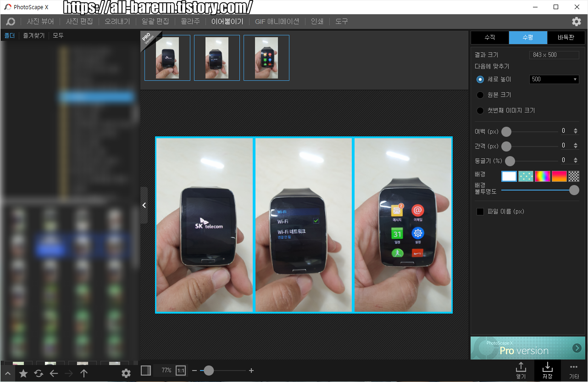This screenshot has height=382, width=588.
Task: Select the 원본 크기 radio option
Action: [x=480, y=95]
